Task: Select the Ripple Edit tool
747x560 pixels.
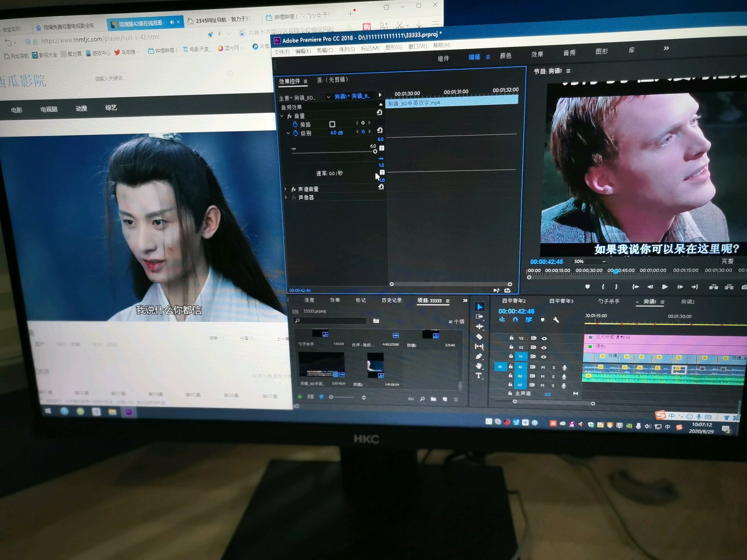Action: (x=479, y=327)
